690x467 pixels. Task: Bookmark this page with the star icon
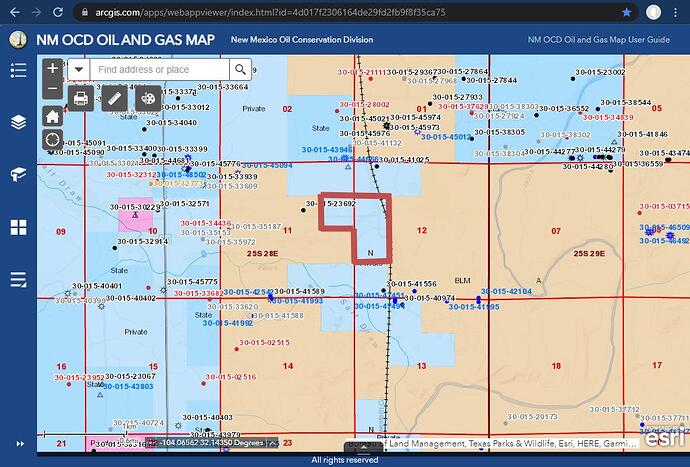tap(627, 12)
